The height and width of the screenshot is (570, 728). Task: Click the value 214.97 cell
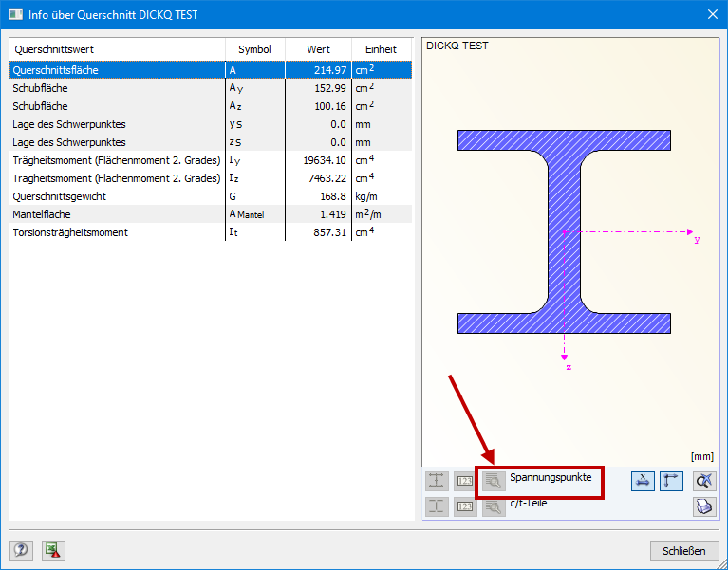(x=319, y=70)
